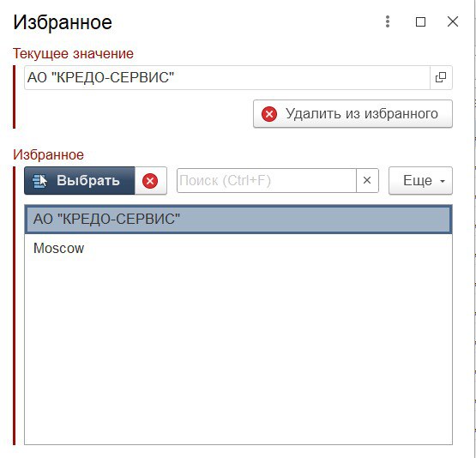Open the three-dot window options menu
Screen dimensions: 476x458
coord(388,21)
